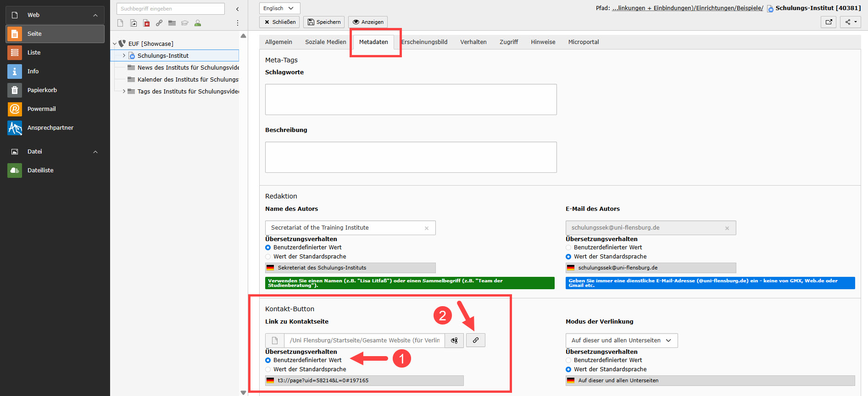
Task: Select Wert der Standardsprache for contact link
Action: click(x=268, y=369)
